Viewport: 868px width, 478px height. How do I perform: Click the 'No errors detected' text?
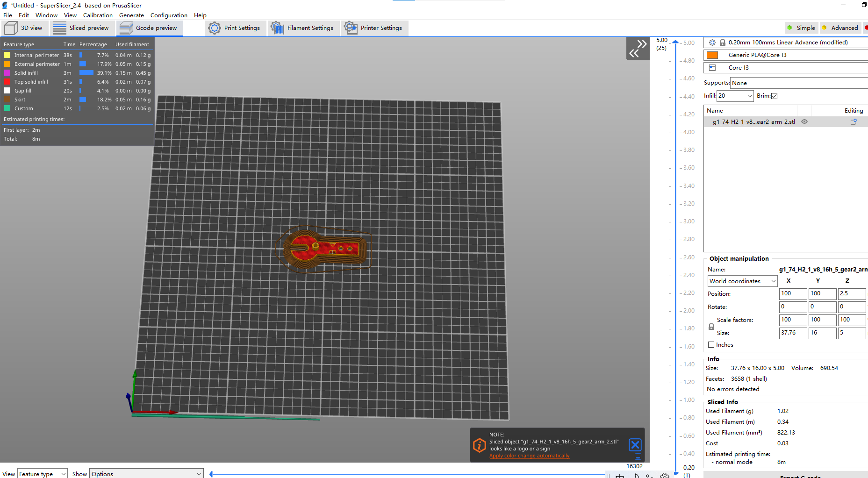point(733,389)
